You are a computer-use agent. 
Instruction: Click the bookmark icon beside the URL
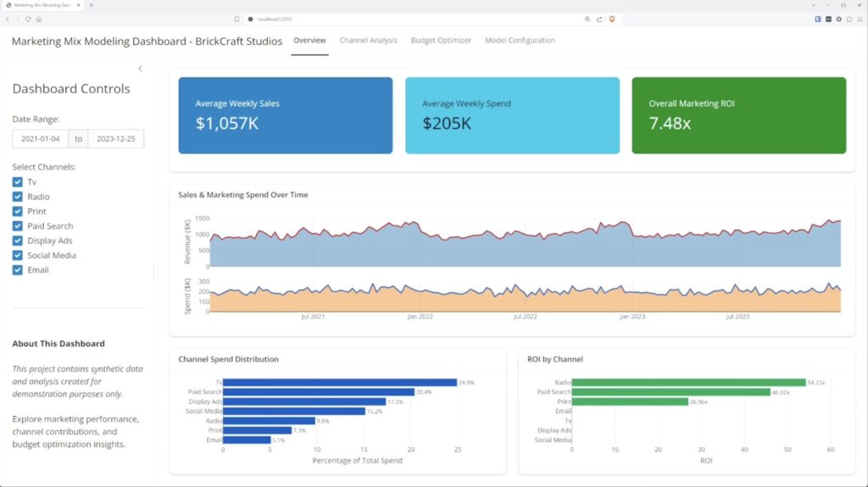pyautogui.click(x=236, y=19)
